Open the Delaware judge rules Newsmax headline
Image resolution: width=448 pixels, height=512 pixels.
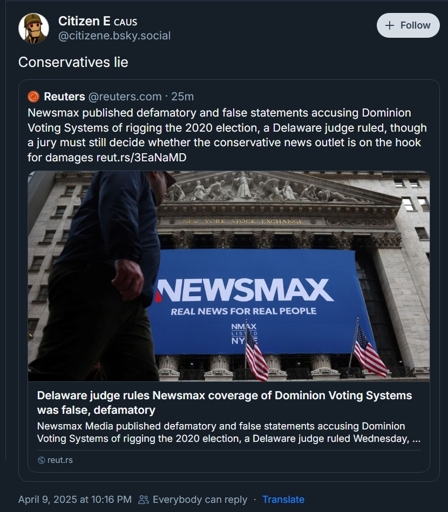coord(224,403)
